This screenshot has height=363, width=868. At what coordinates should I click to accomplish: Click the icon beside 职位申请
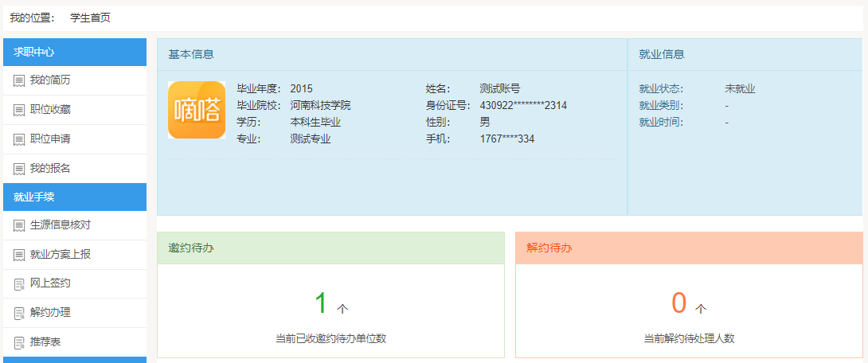[x=19, y=139]
